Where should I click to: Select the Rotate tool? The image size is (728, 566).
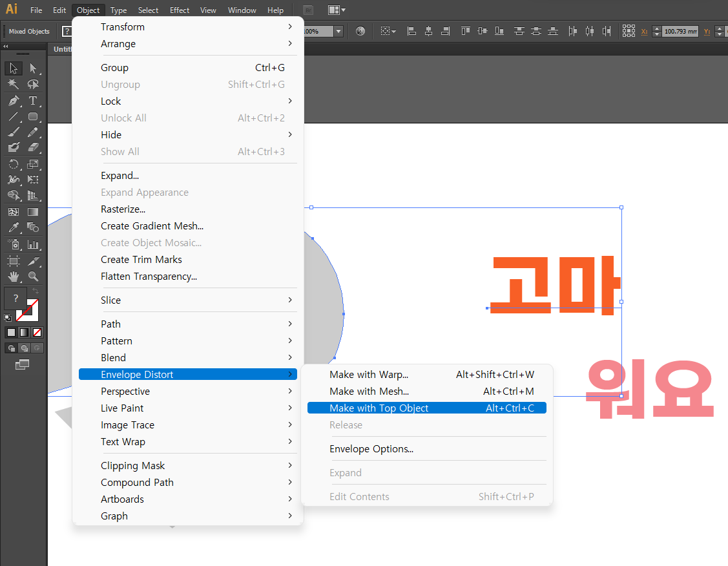click(14, 164)
